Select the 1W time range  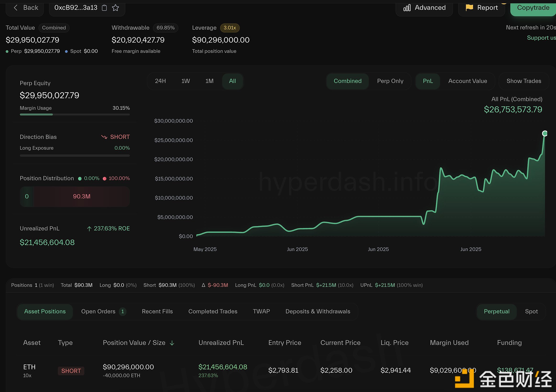point(185,81)
